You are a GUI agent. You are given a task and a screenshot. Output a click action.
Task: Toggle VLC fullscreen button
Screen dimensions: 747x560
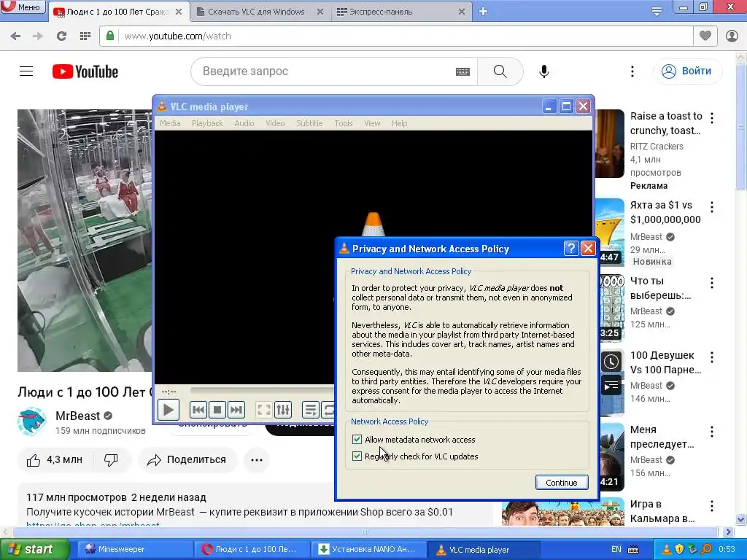264,410
